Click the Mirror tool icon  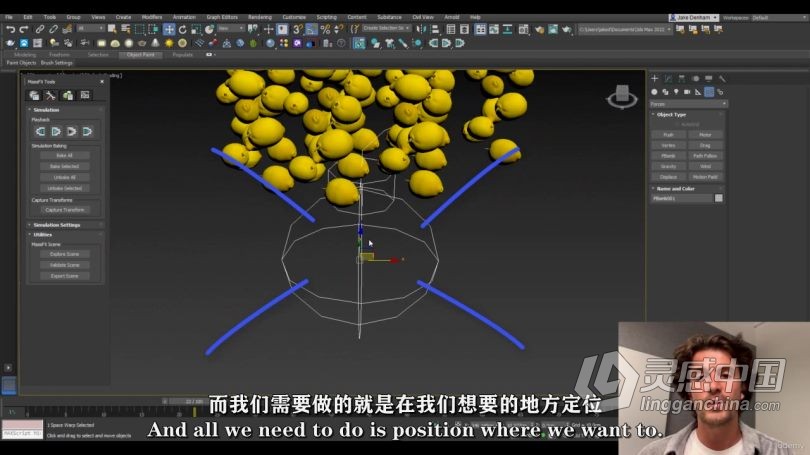tap(422, 29)
